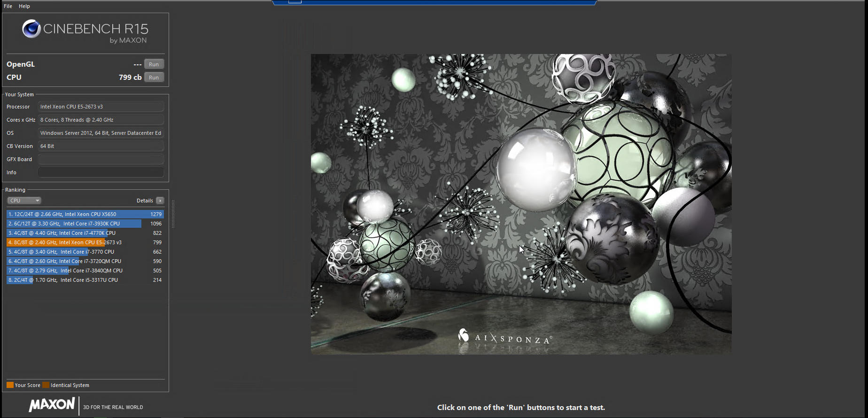Click the 799 cb CPU score value
The height and width of the screenshot is (418, 868).
(x=130, y=77)
